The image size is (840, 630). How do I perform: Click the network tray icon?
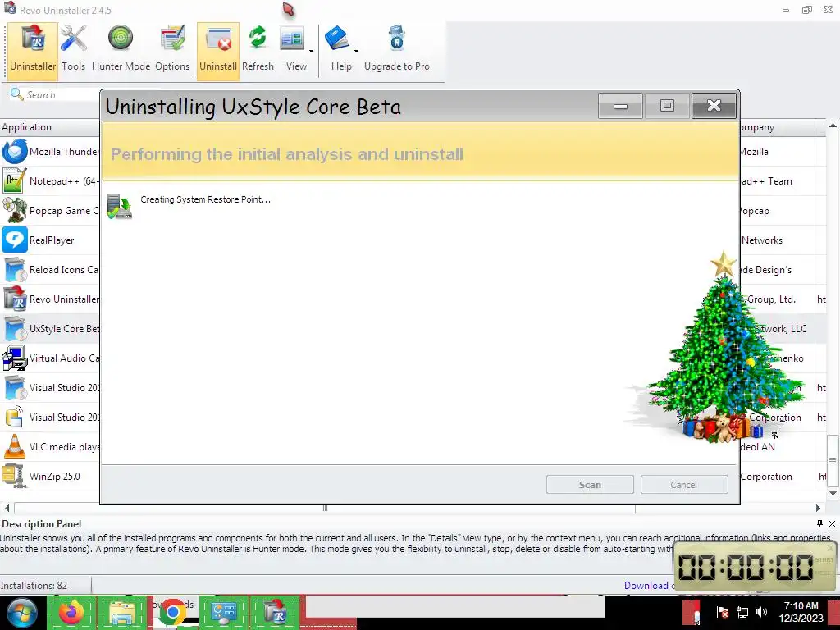point(742,612)
